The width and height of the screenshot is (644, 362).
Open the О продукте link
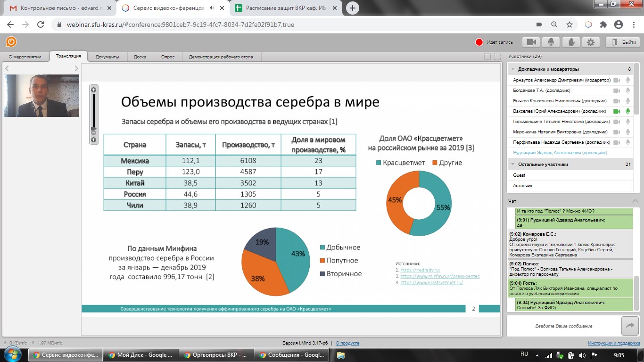tap(347, 343)
